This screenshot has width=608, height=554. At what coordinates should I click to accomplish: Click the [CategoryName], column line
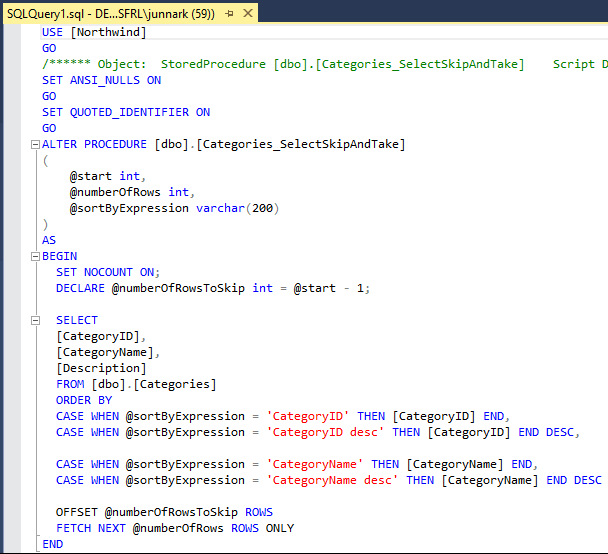(x=108, y=352)
